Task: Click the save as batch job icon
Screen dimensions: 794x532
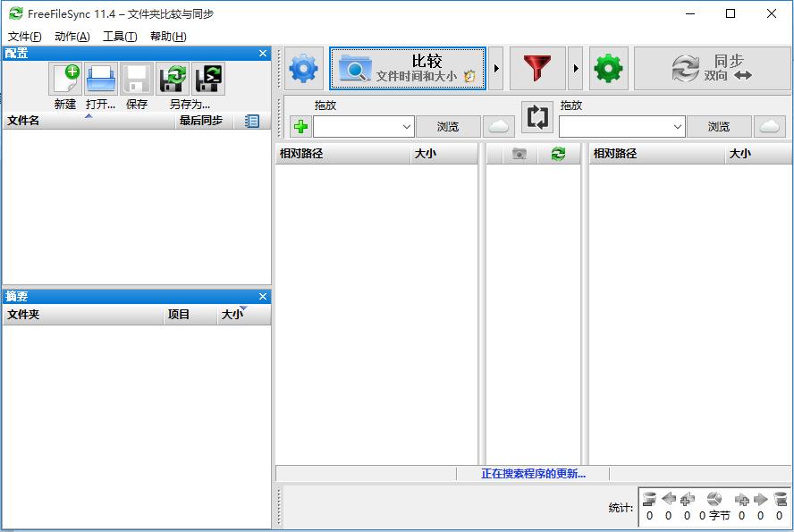Action: [208, 79]
